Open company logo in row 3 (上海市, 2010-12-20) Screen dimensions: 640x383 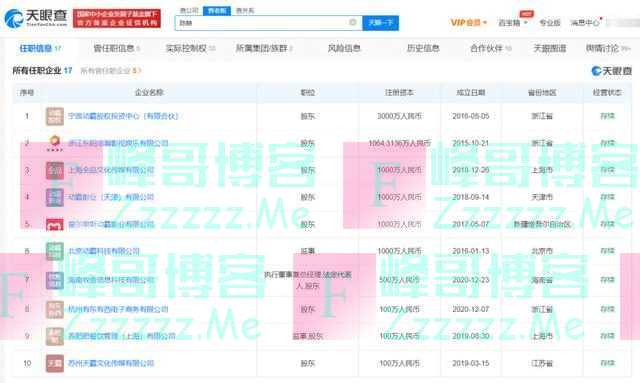pos(55,170)
